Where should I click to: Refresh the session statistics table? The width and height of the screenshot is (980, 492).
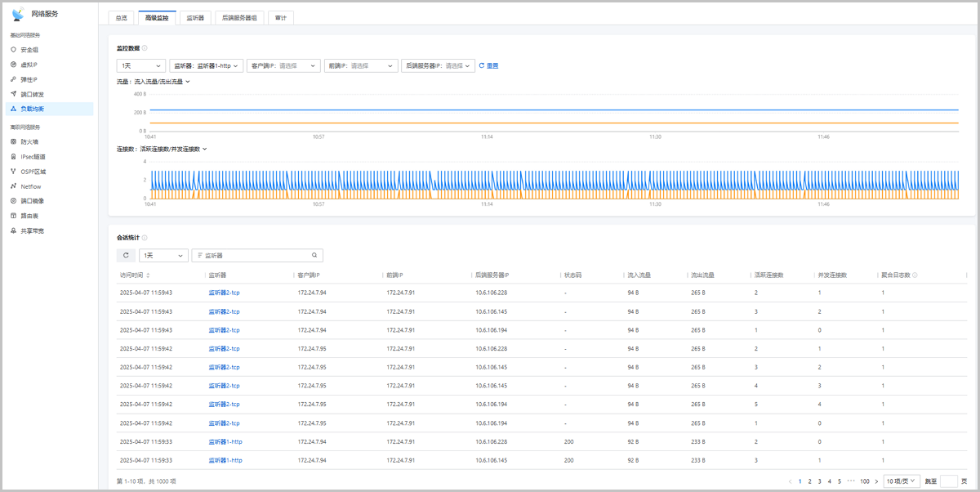pos(126,256)
